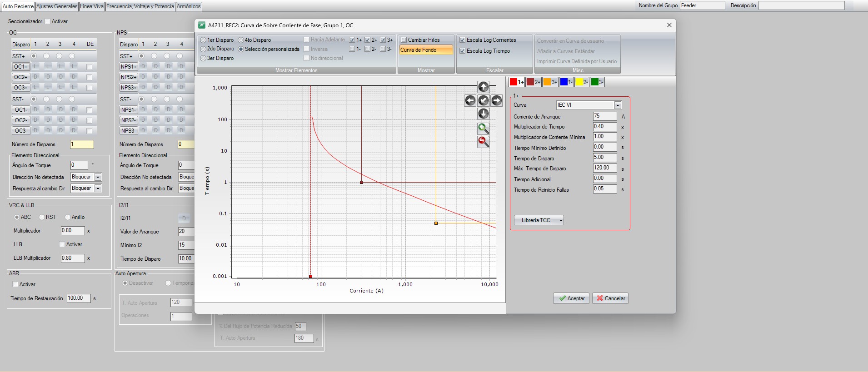Image resolution: width=868 pixels, height=372 pixels.
Task: Click the Curva de Fondo button
Action: pyautogui.click(x=426, y=50)
